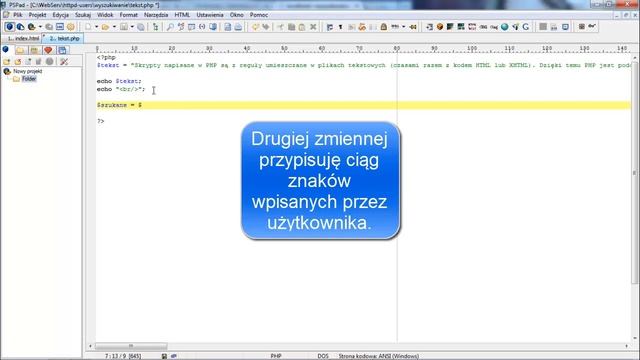Open the Ustawienia menu
640x360 pixels.
(x=210, y=15)
